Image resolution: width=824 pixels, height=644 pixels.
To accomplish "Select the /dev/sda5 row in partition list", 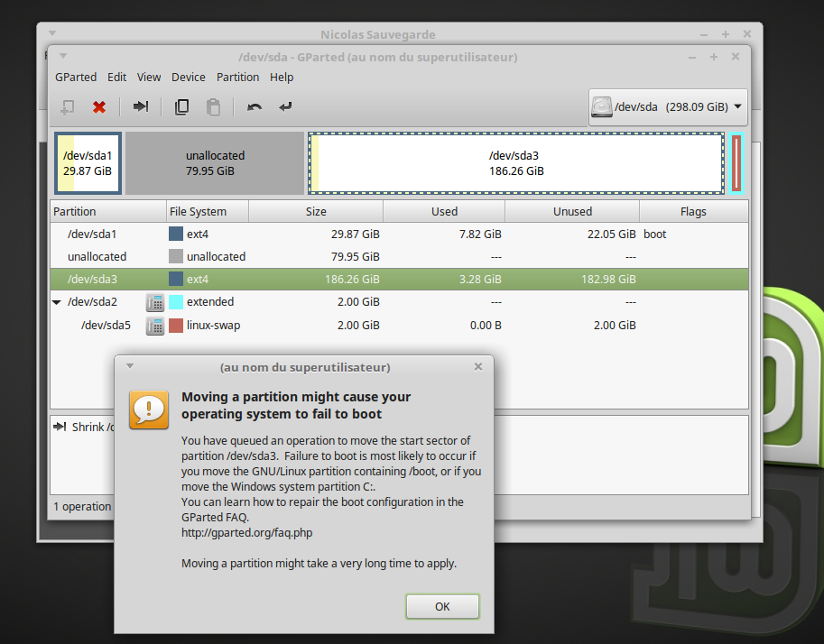I will click(x=399, y=325).
